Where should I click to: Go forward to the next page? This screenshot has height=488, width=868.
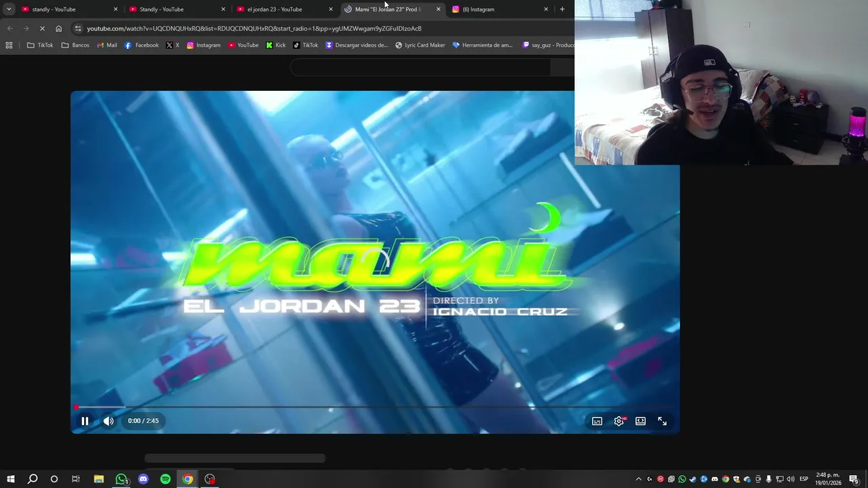tap(26, 28)
